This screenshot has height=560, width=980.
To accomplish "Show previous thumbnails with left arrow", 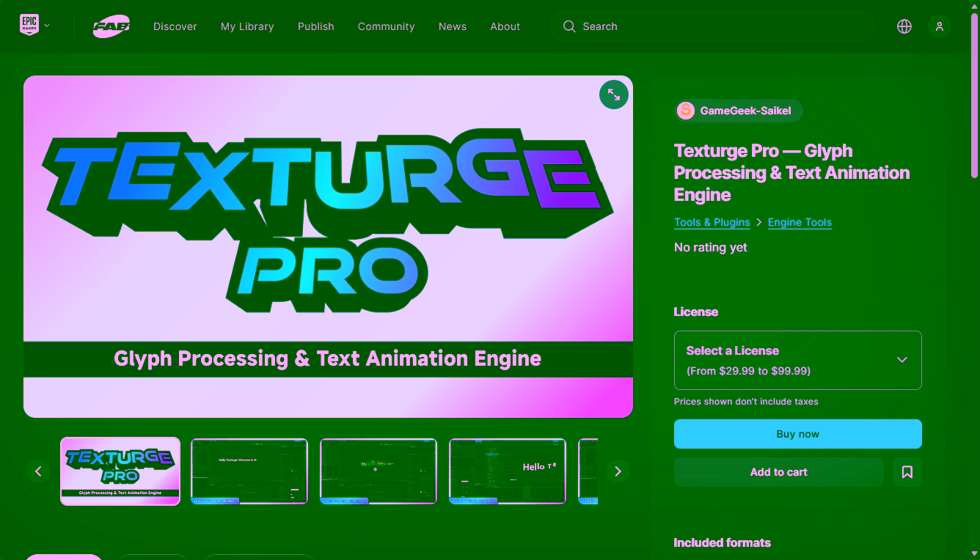I will click(x=38, y=471).
